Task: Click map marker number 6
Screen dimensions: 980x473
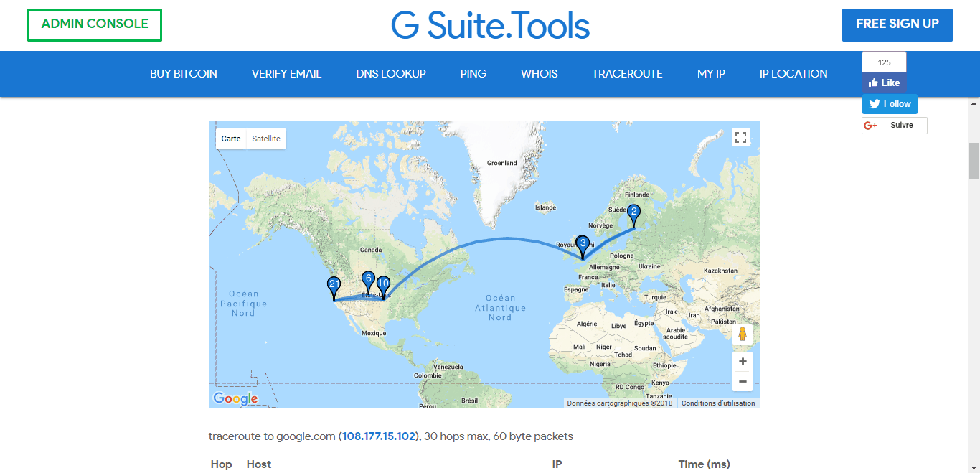Action: click(x=369, y=282)
